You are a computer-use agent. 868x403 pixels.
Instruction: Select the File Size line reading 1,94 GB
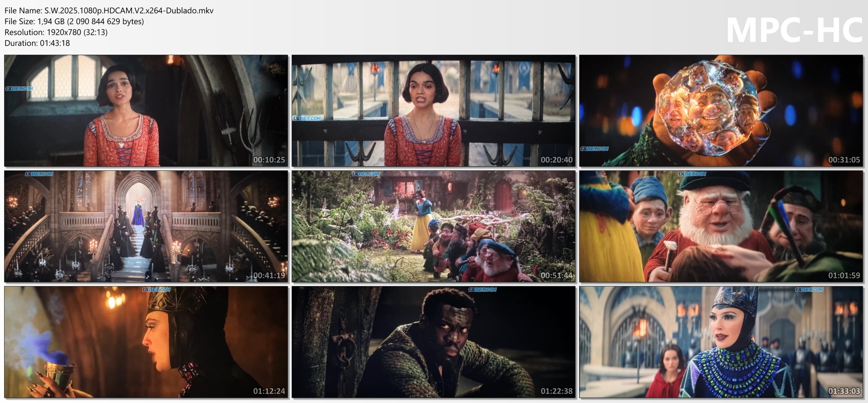pyautogui.click(x=74, y=21)
